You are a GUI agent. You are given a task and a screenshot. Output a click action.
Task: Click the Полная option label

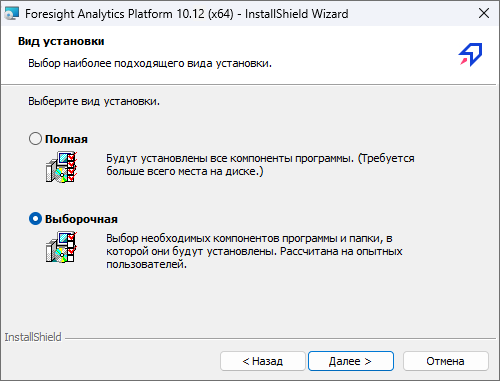66,139
